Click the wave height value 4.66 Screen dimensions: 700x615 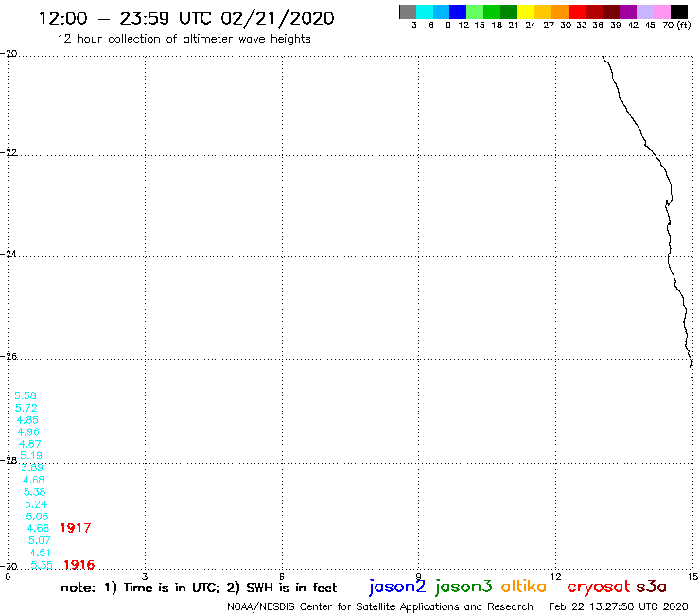[x=39, y=528]
